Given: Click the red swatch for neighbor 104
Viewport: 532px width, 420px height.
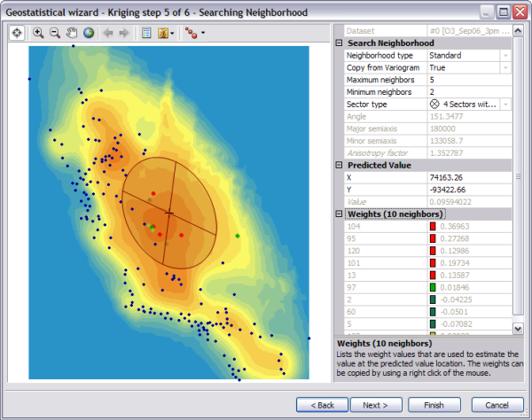Looking at the screenshot, I should click(433, 226).
